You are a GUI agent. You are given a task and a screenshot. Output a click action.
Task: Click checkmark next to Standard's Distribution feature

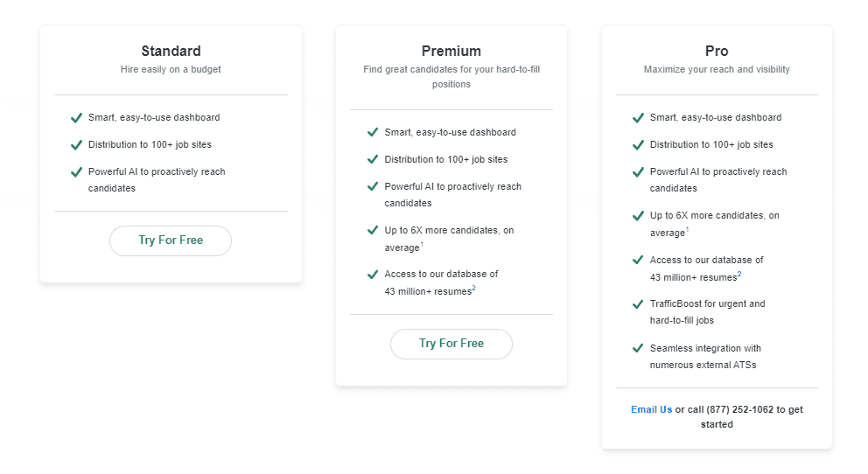[x=77, y=145]
